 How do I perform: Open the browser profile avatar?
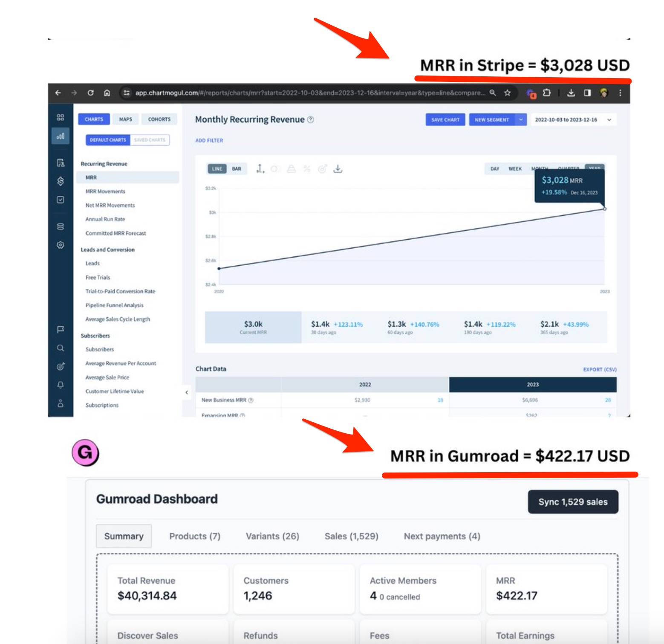pyautogui.click(x=603, y=93)
